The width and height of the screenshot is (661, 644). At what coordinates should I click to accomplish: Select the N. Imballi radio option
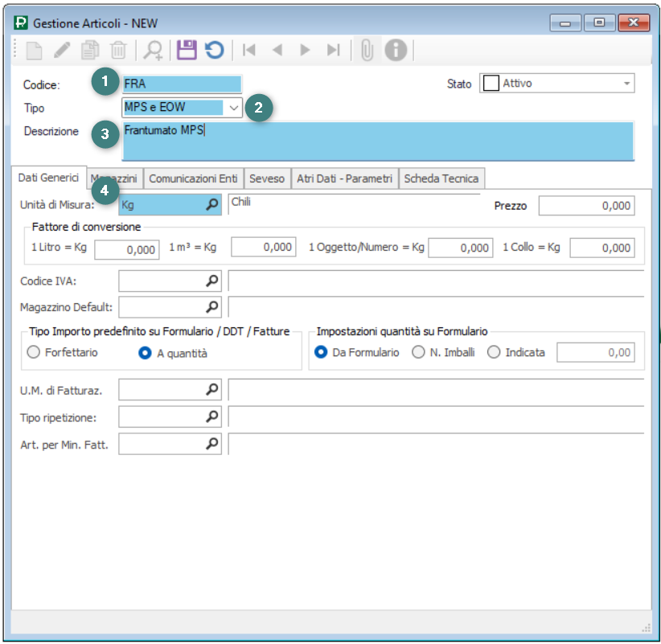pyautogui.click(x=418, y=352)
